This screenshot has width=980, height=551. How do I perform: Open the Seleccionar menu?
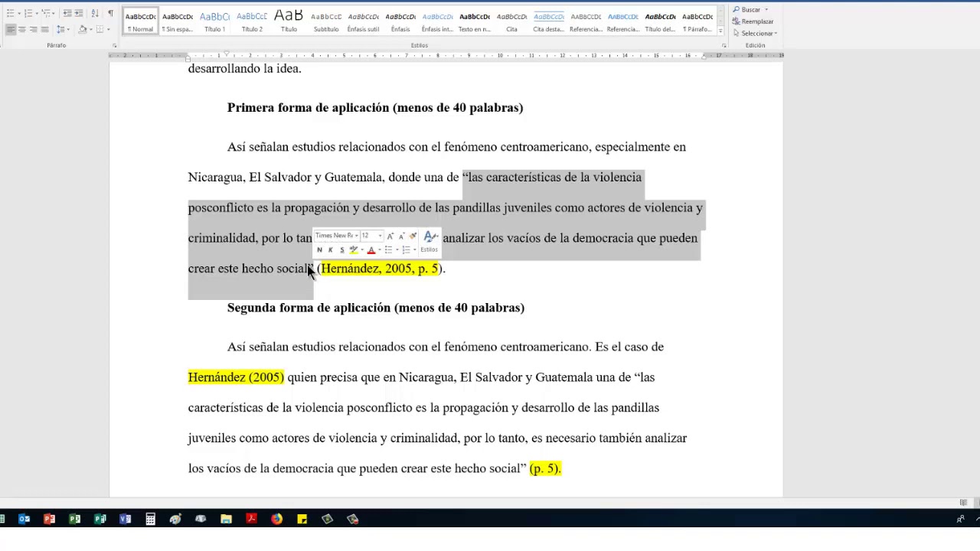pyautogui.click(x=754, y=34)
